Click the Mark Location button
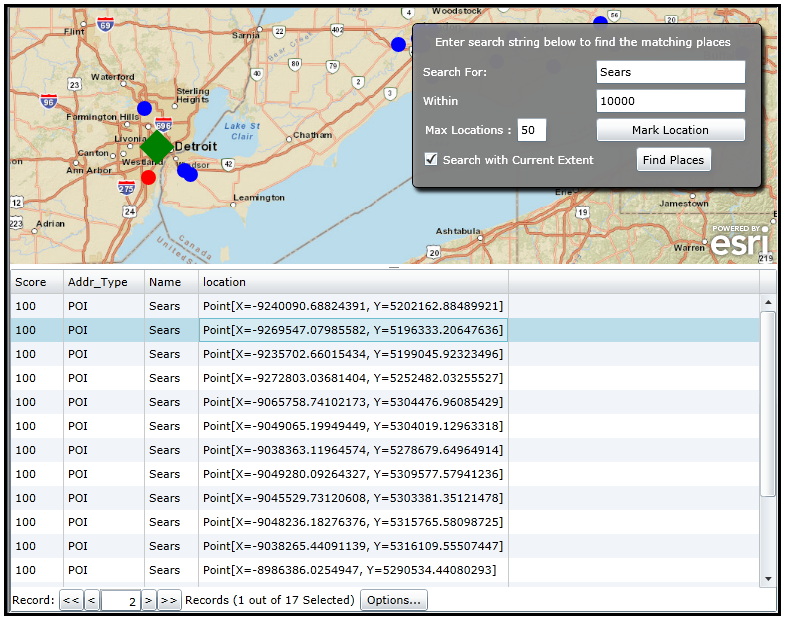The width and height of the screenshot is (785, 619). pos(670,130)
